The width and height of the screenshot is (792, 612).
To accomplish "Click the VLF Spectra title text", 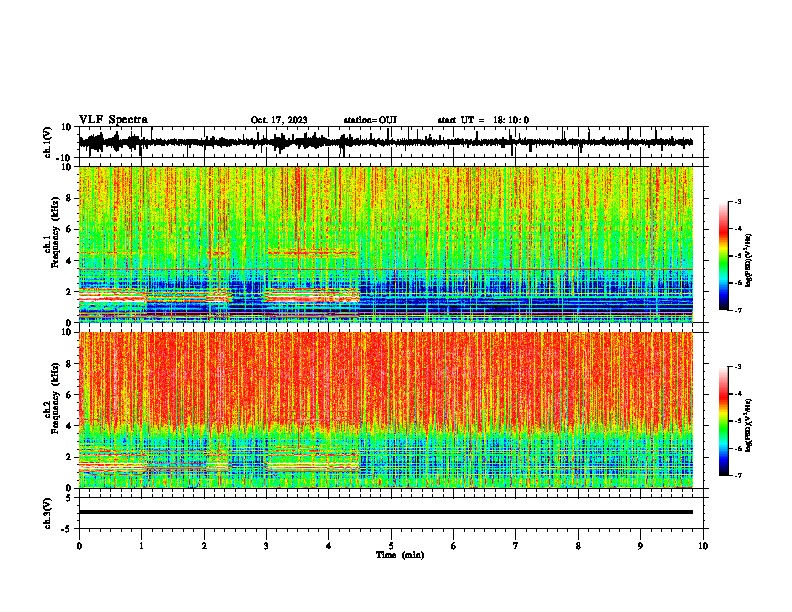I will 113,120.
